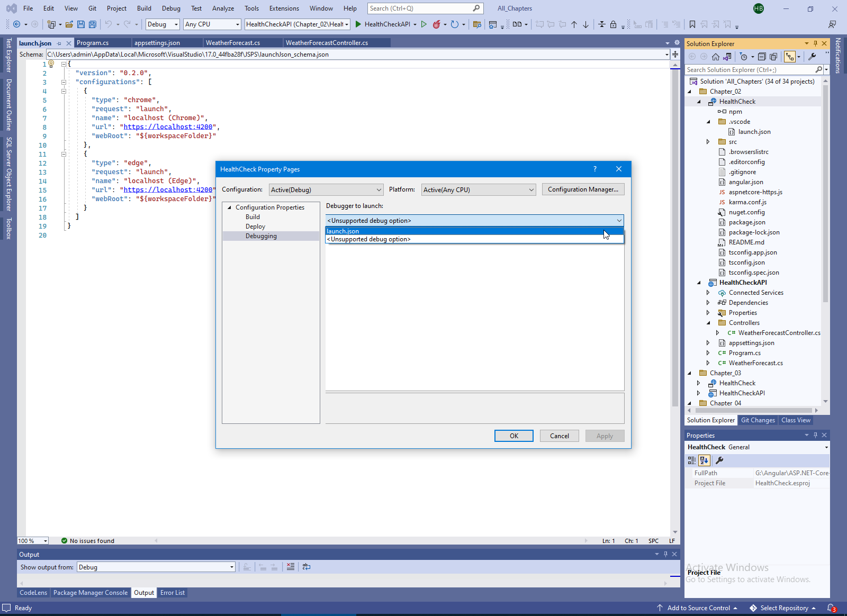Click the down arrow toolbar icon
The width and height of the screenshot is (847, 616).
click(586, 24)
